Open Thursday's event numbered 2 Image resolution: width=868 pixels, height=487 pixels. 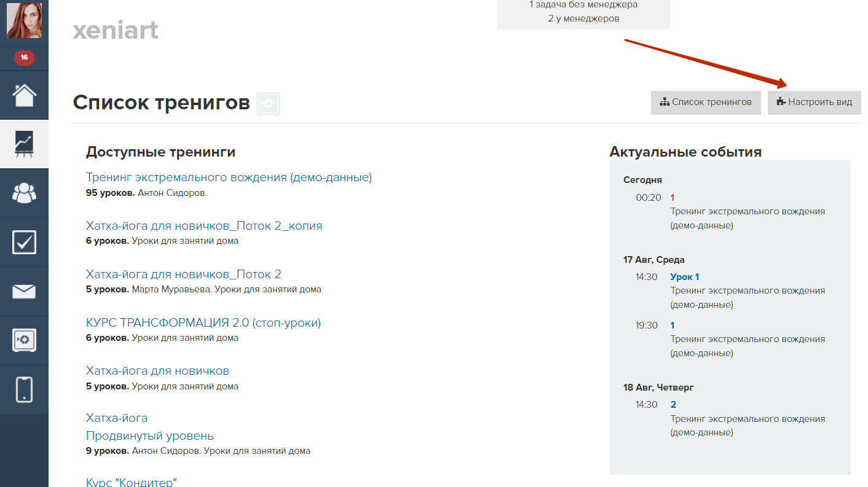(673, 405)
